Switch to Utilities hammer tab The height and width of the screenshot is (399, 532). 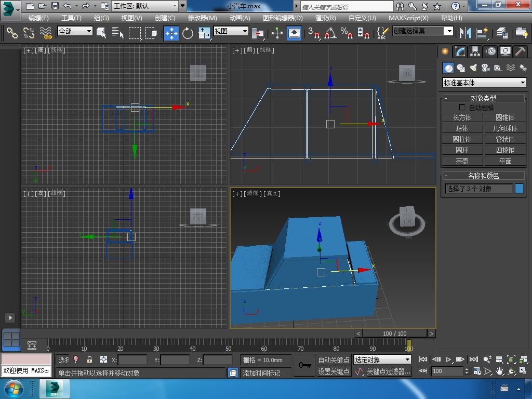[521, 51]
